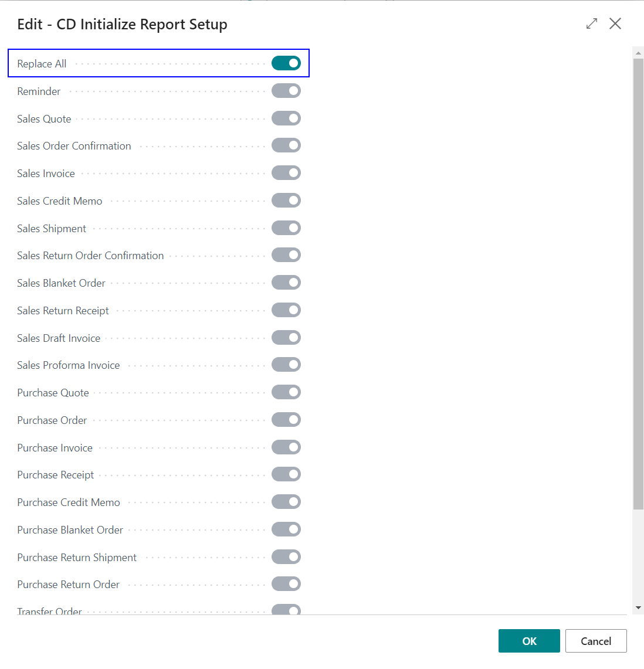Click the 'Purchase Credit Memo' label
Screen dimensions: 644x669
(68, 502)
